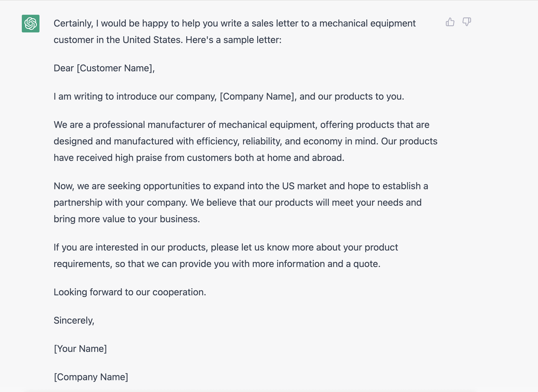The image size is (538, 392).
Task: Click the 'Certainly, I would be happy' opening line
Action: 235,23
